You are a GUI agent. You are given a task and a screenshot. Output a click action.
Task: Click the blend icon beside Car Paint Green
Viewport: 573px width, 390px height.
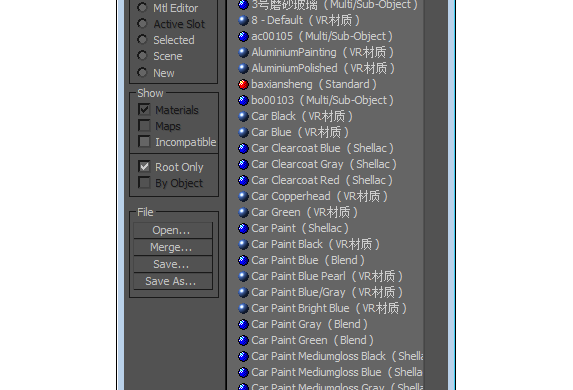click(x=243, y=341)
